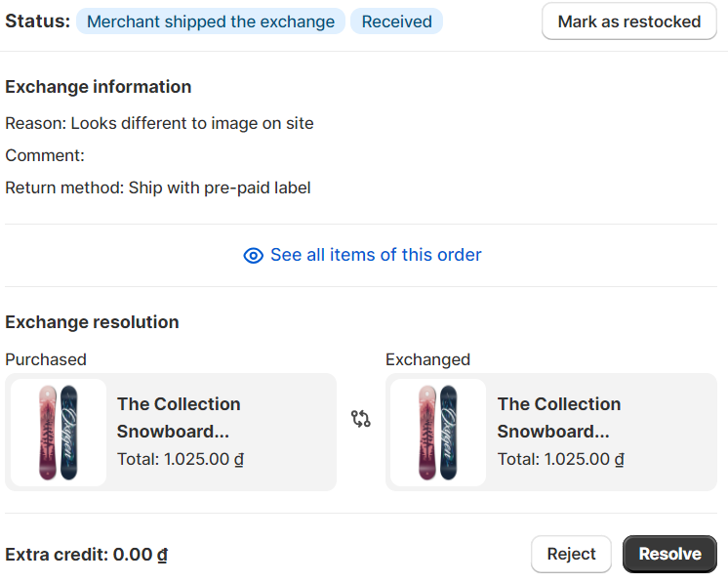Click the Comment field line

45,155
